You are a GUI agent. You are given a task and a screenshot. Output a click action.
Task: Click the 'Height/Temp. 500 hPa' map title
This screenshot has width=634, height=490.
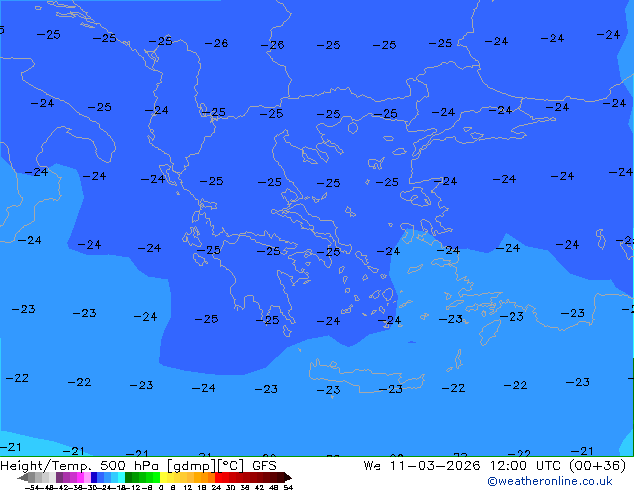coord(79,466)
